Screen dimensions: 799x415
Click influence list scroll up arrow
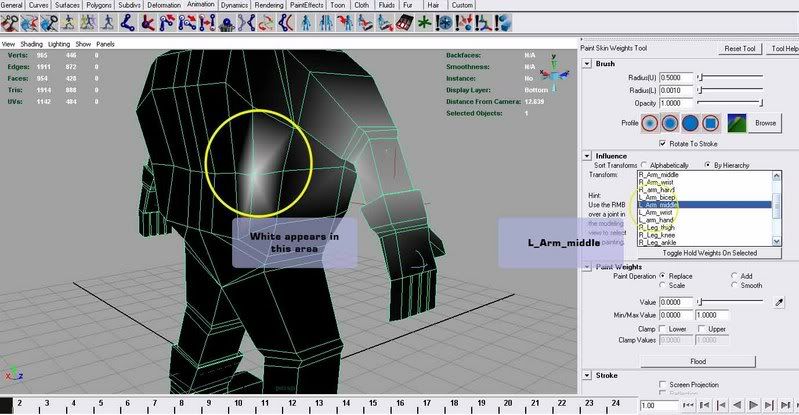pyautogui.click(x=777, y=176)
